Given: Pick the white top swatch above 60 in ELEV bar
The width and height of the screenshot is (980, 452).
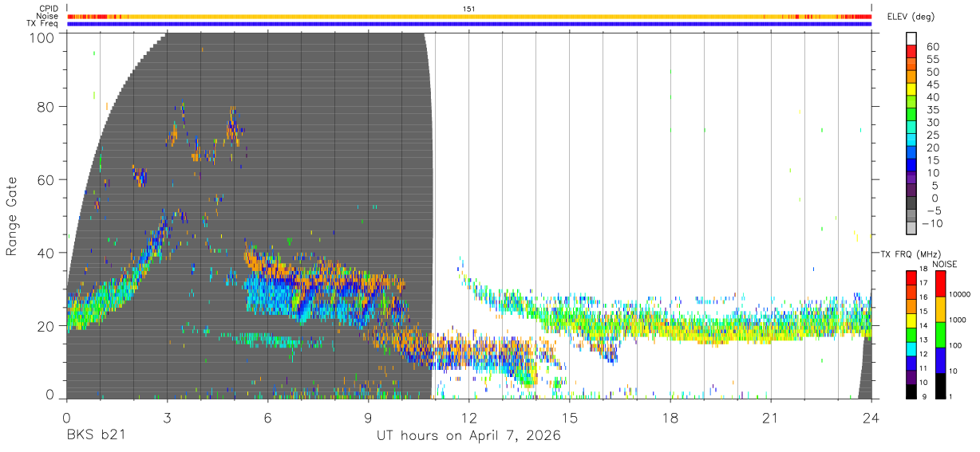Looking at the screenshot, I should click(912, 39).
